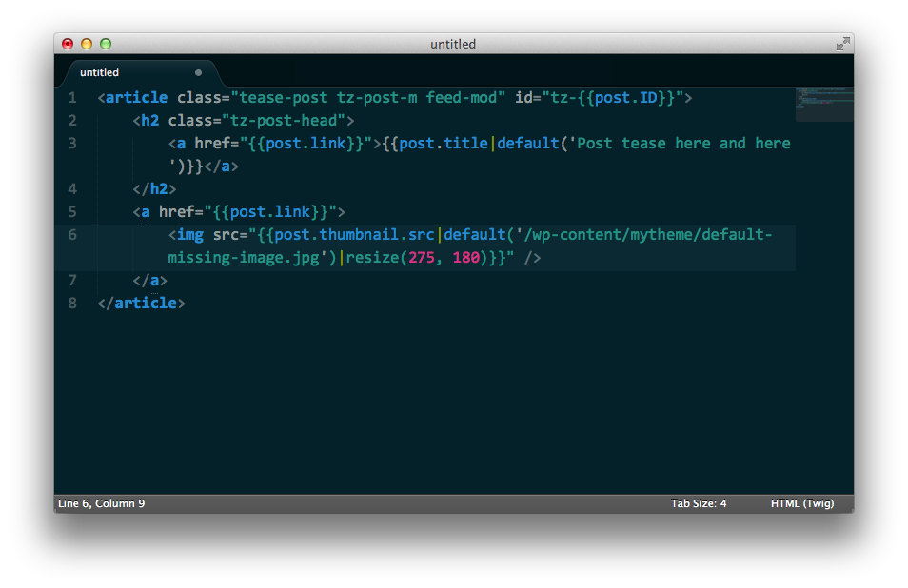The width and height of the screenshot is (908, 588).
Task: Click the img tag name on line 6
Action: [190, 235]
